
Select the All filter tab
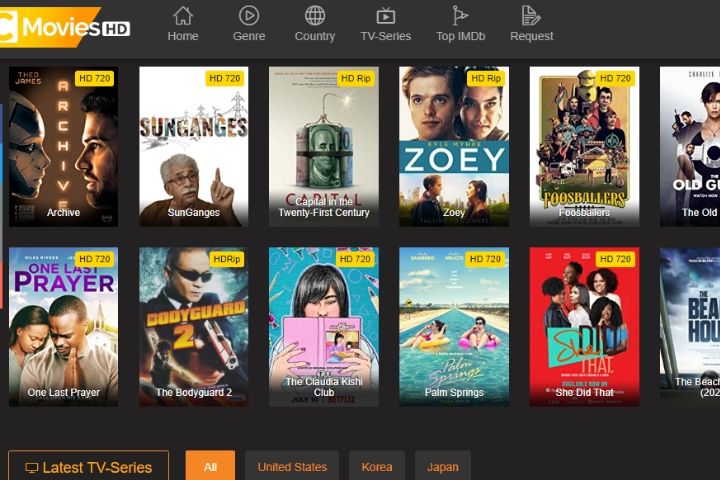click(210, 466)
